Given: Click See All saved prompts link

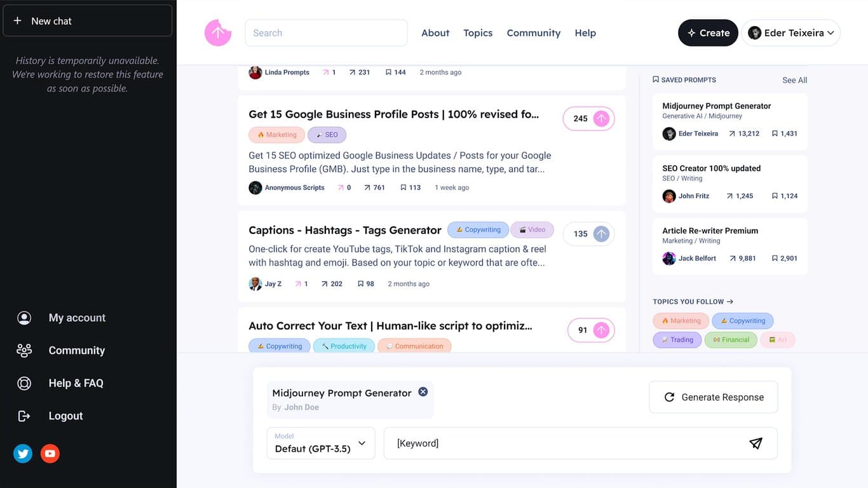Looking at the screenshot, I should (794, 80).
